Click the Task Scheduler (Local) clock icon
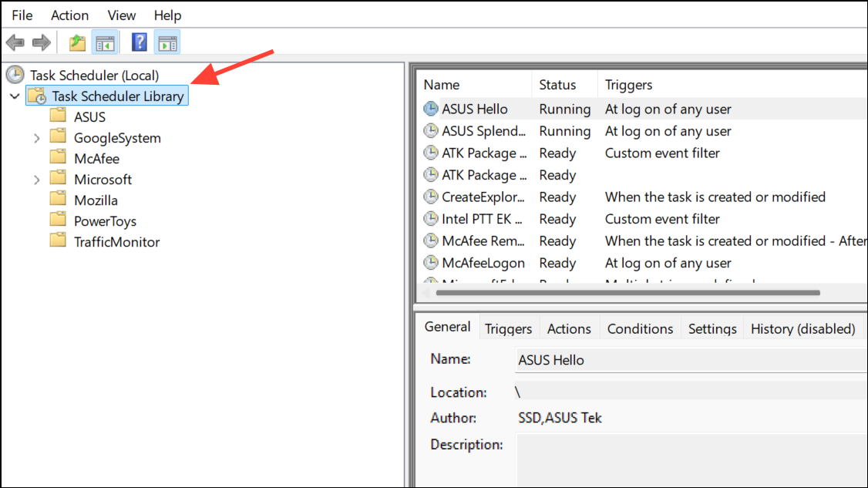Screen dimensions: 868x488 [15, 75]
